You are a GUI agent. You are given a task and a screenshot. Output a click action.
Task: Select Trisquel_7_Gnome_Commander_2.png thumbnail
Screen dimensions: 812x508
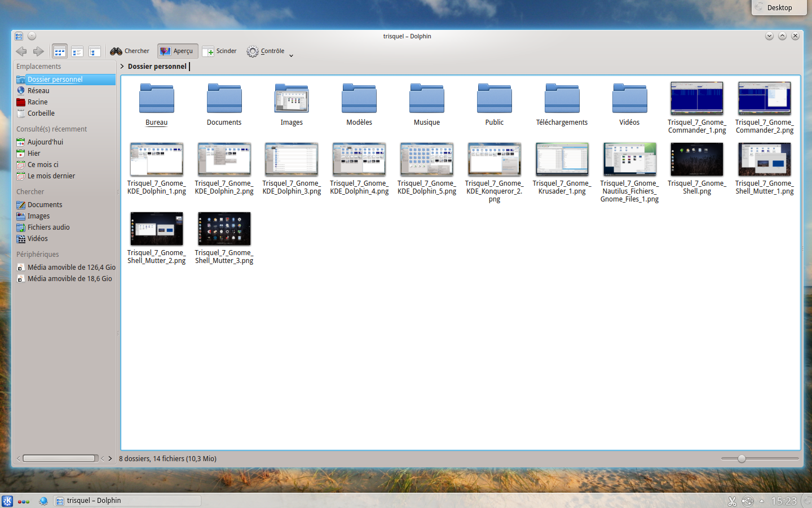pyautogui.click(x=765, y=98)
